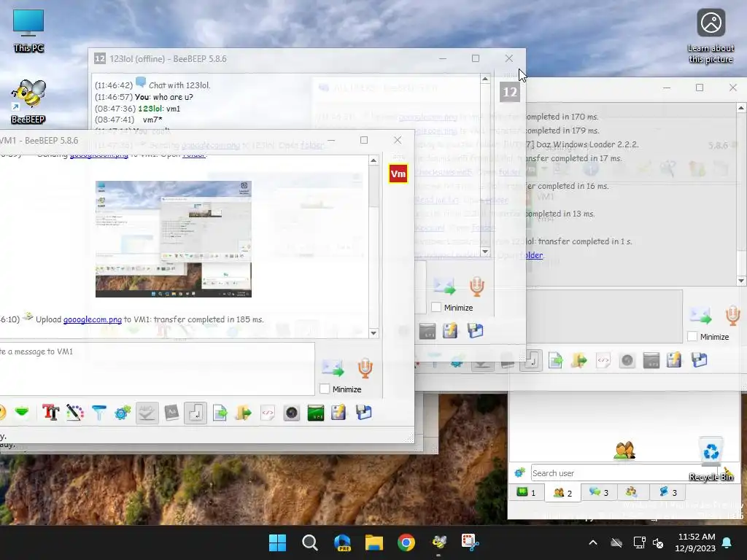The height and width of the screenshot is (560, 747).
Task: Click the send file icon in rightmost chat toolbar
Action: click(x=555, y=360)
